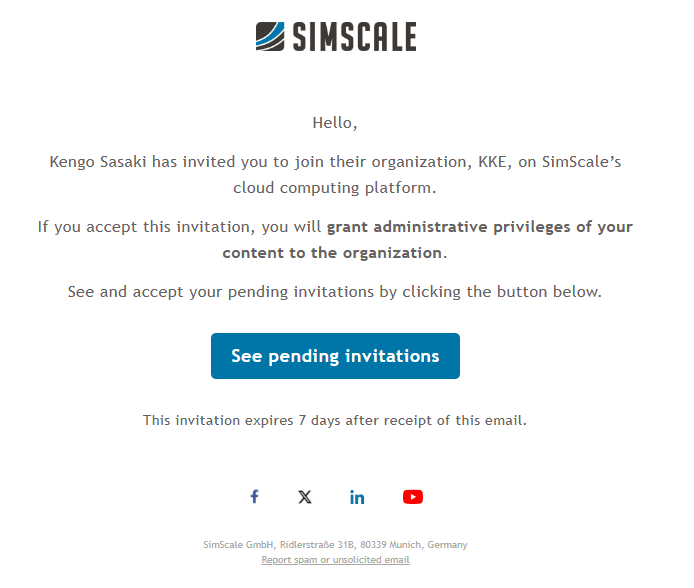Open the SimScale YouTube channel icon
The height and width of the screenshot is (588, 694).
coord(413,497)
